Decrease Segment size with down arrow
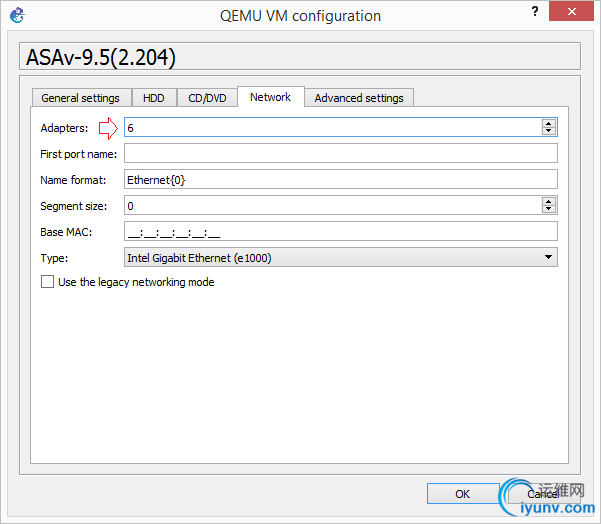This screenshot has height=524, width=601. (x=548, y=209)
